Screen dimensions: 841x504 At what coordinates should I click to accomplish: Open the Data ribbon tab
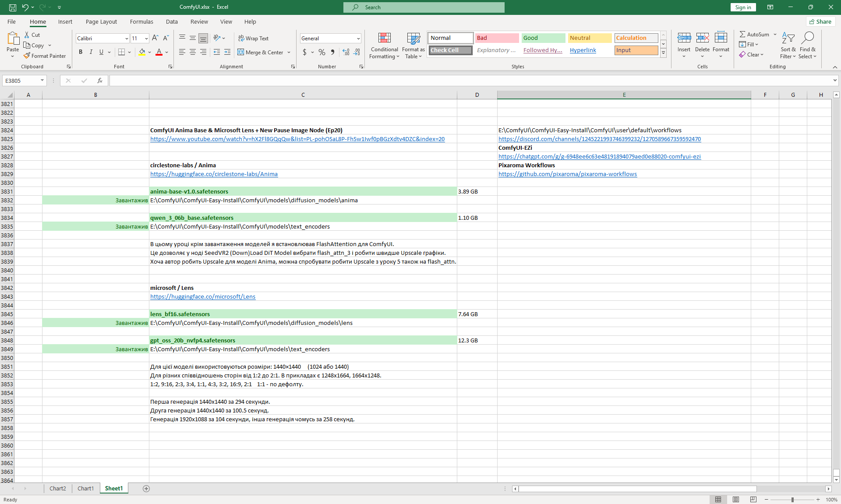(x=172, y=21)
